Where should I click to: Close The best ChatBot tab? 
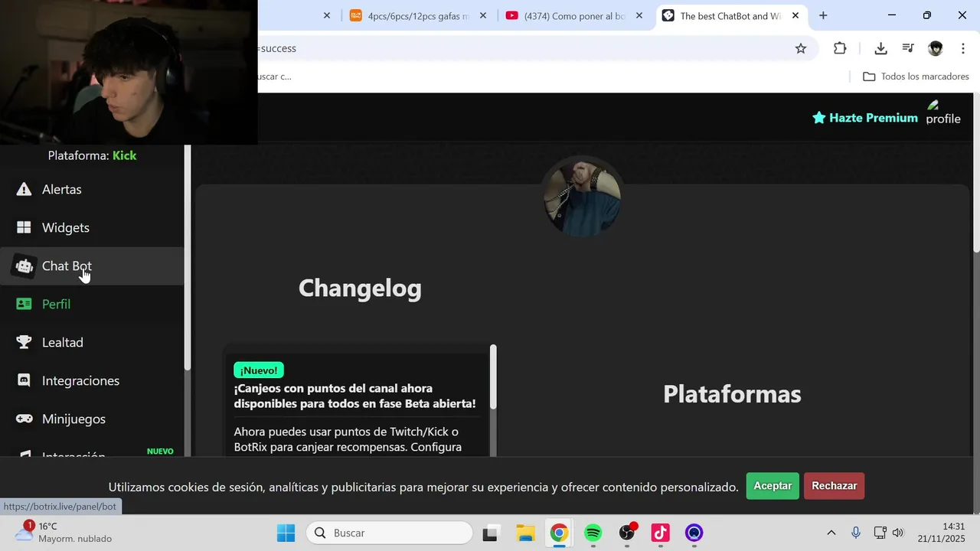tap(795, 16)
